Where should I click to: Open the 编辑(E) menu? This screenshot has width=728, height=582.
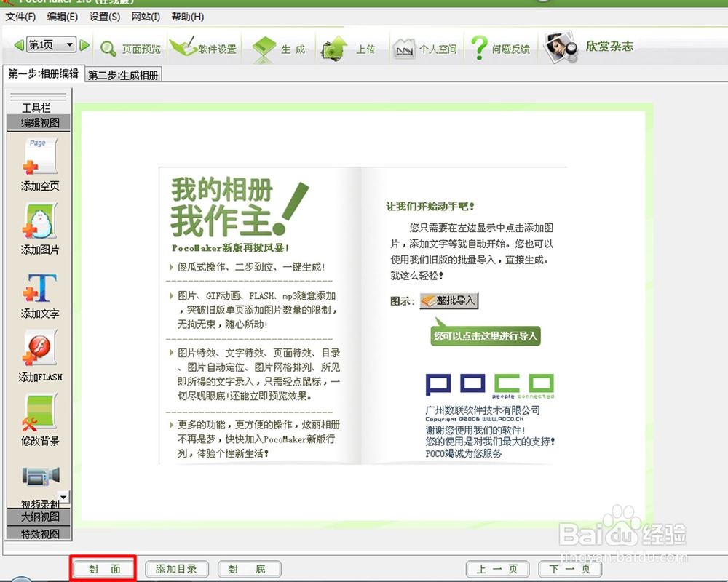[62, 17]
